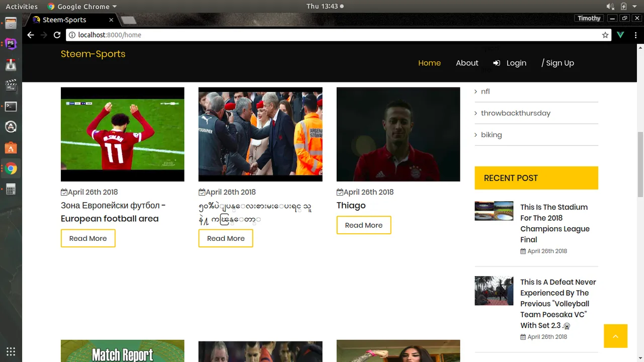Read More on the Burmese-titled post
Viewport: 644px width, 362px height.
click(x=226, y=238)
